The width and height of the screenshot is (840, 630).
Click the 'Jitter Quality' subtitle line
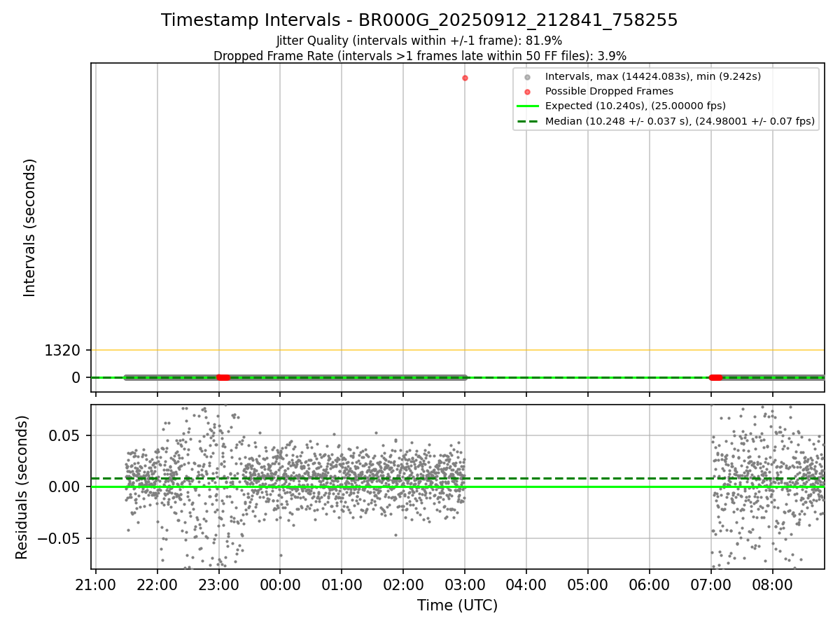pyautogui.click(x=419, y=41)
